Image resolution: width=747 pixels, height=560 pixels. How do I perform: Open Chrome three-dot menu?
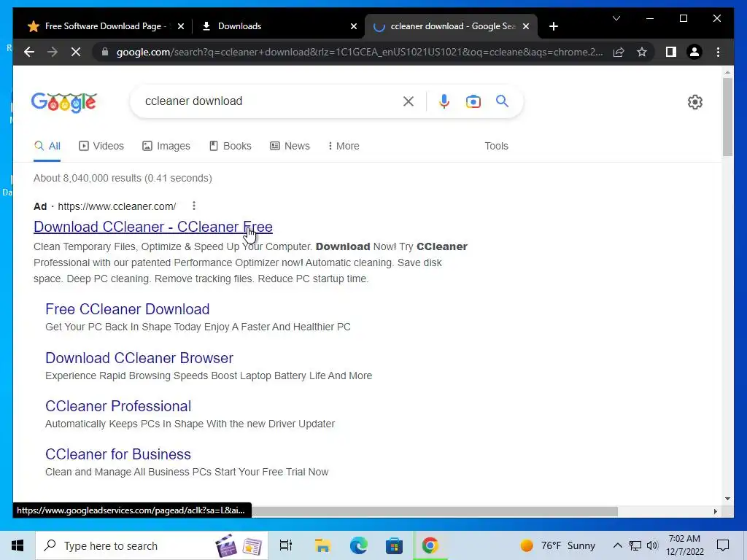click(x=718, y=52)
